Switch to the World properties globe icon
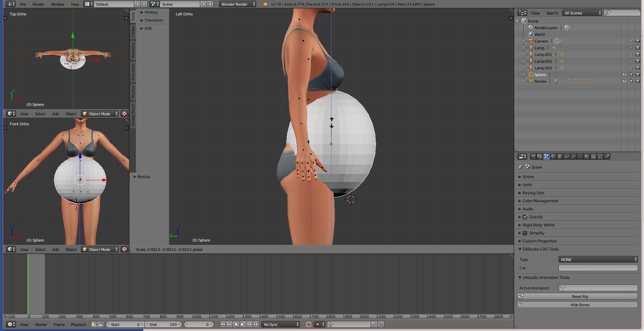 pos(553,156)
